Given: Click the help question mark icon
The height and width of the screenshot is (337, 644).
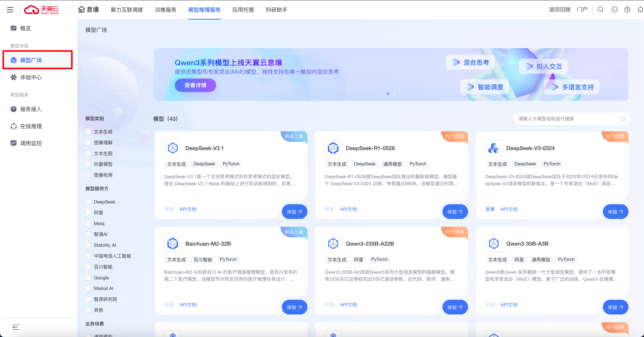Looking at the screenshot, I should tap(627, 10).
